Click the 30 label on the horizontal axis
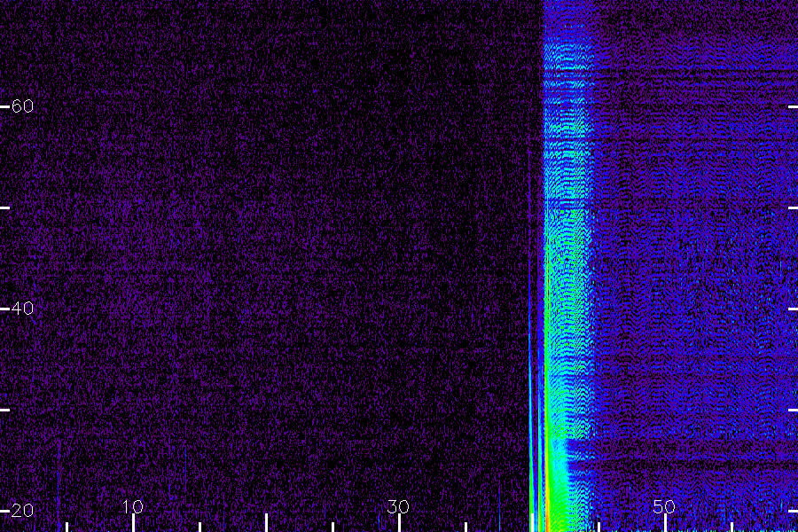Screen dimensions: 798x532 tap(398, 506)
